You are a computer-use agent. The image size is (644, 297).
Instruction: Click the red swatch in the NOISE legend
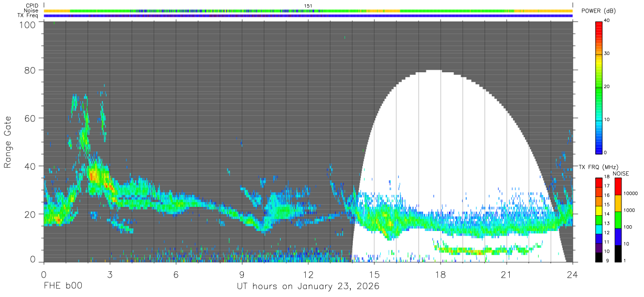click(x=617, y=186)
